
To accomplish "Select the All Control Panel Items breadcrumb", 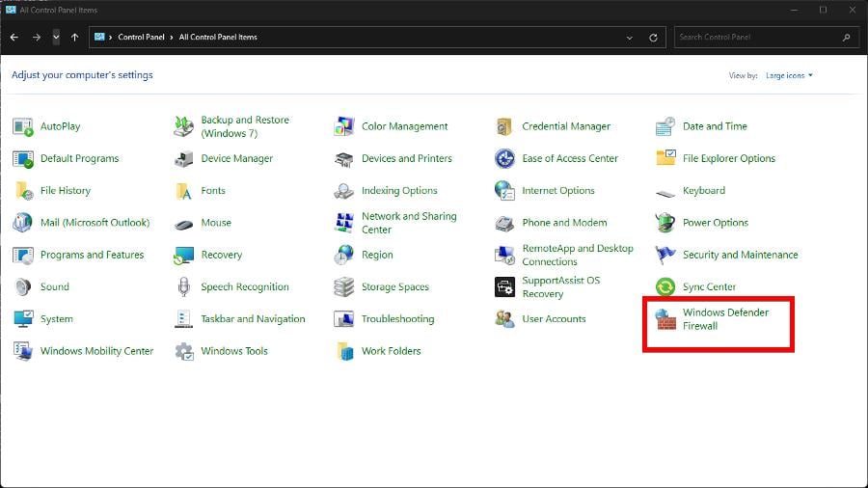I will (218, 37).
